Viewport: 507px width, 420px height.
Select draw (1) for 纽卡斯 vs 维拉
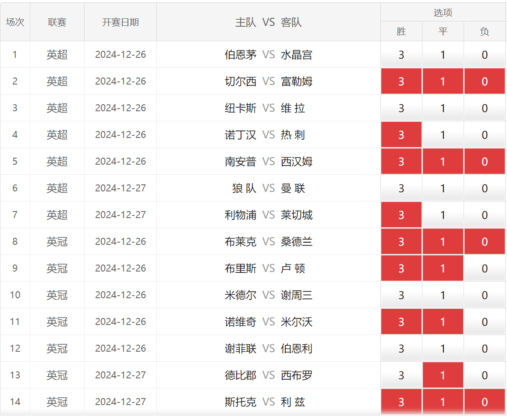(443, 108)
